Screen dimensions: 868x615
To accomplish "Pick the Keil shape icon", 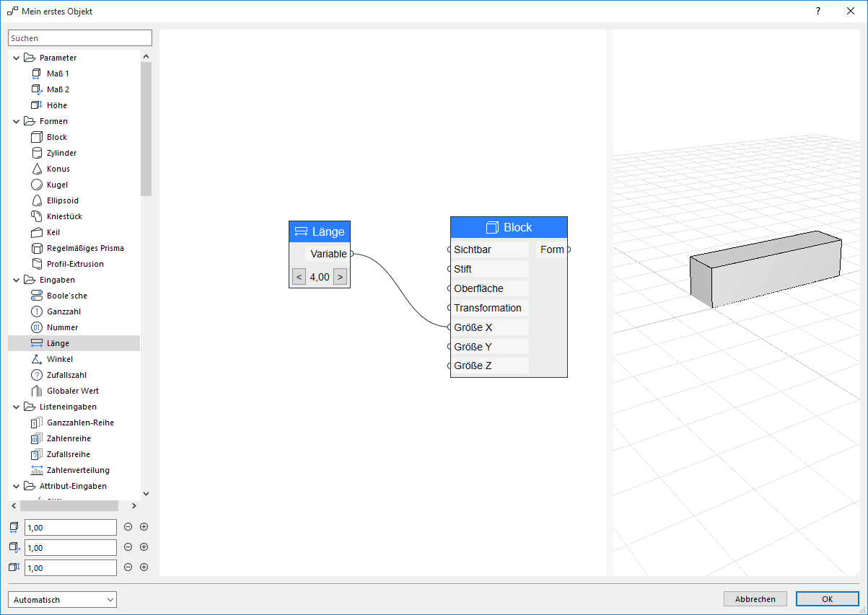I will [38, 232].
